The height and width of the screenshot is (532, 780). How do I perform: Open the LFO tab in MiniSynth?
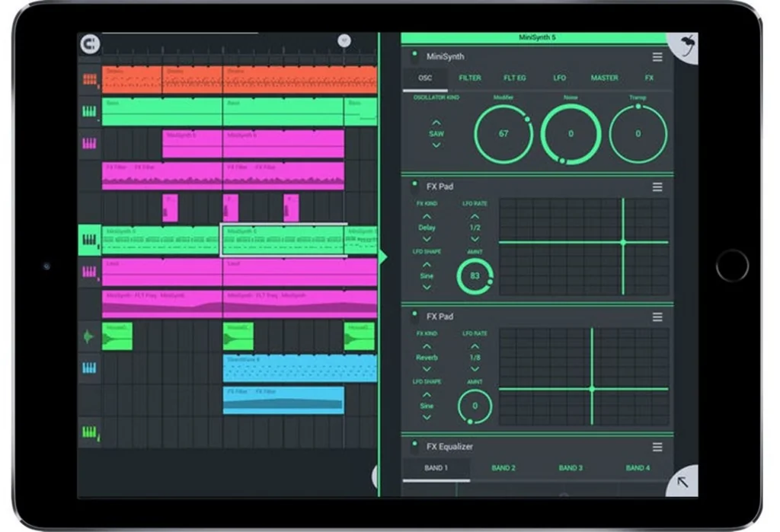559,78
